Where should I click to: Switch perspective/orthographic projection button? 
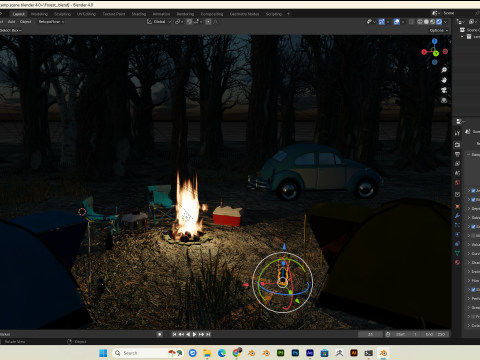(444, 100)
